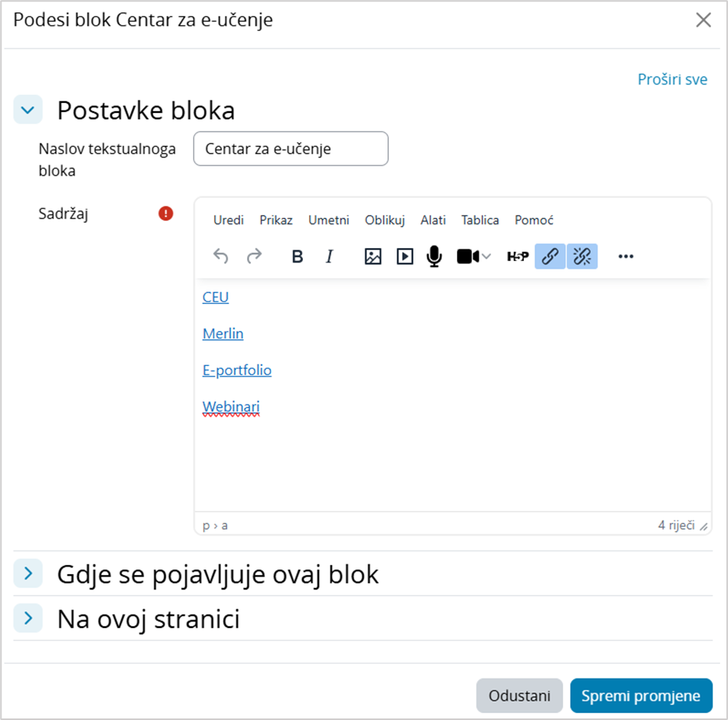Click the Spremi promjene button
The height and width of the screenshot is (720, 728).
[x=641, y=695]
